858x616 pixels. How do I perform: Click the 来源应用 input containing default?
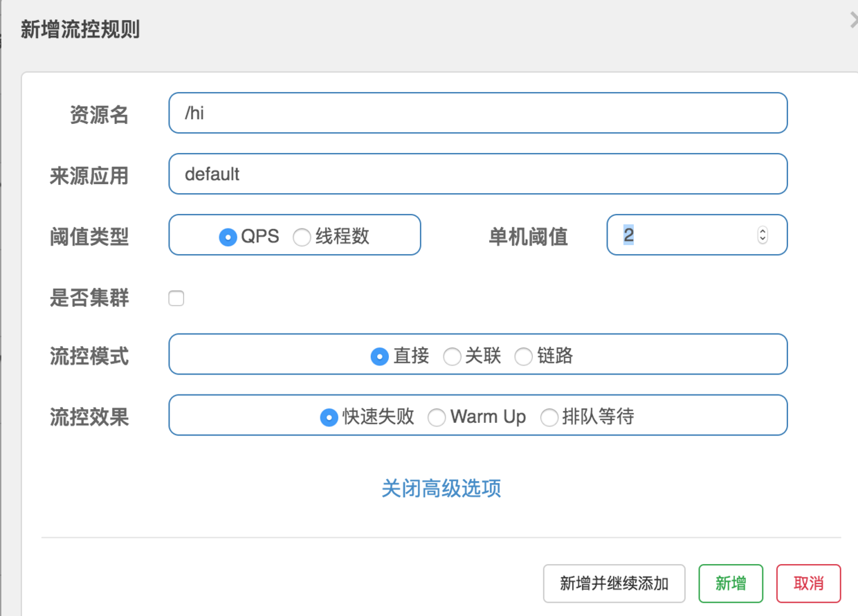pos(477,174)
